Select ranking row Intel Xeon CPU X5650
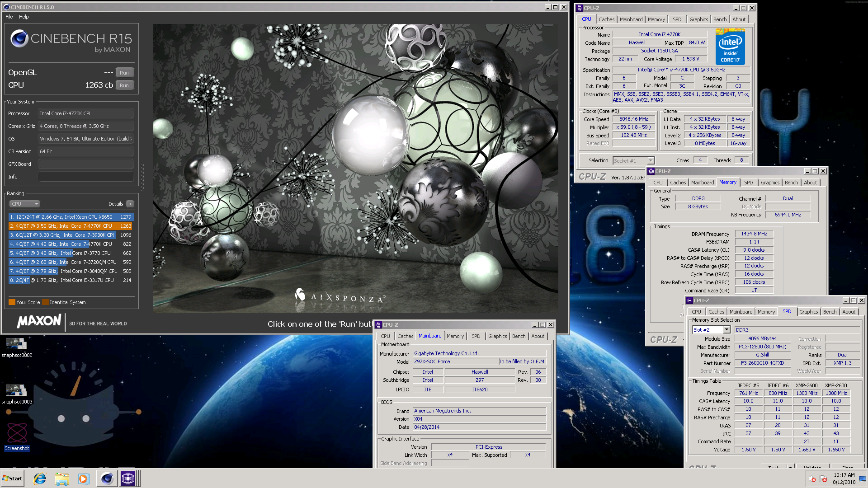868x488 pixels. pos(71,217)
